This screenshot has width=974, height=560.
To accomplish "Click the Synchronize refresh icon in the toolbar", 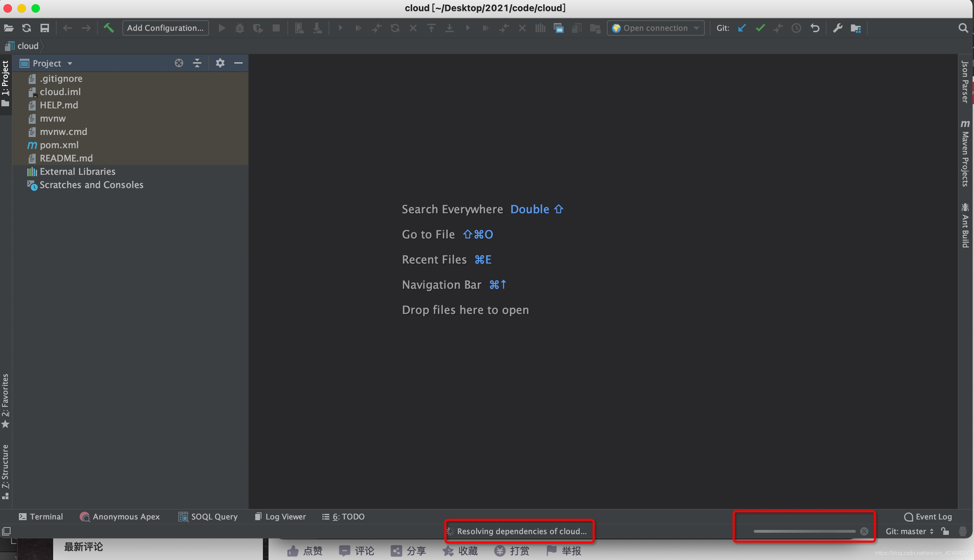I will 26,28.
